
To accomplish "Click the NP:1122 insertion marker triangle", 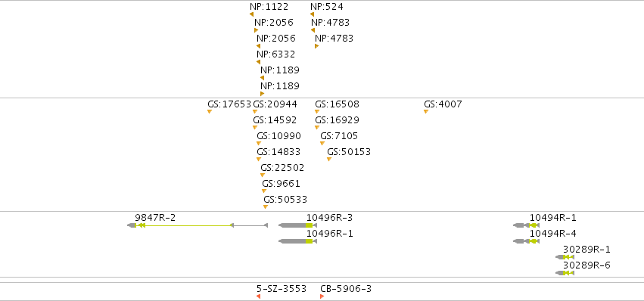I will pos(251,14).
